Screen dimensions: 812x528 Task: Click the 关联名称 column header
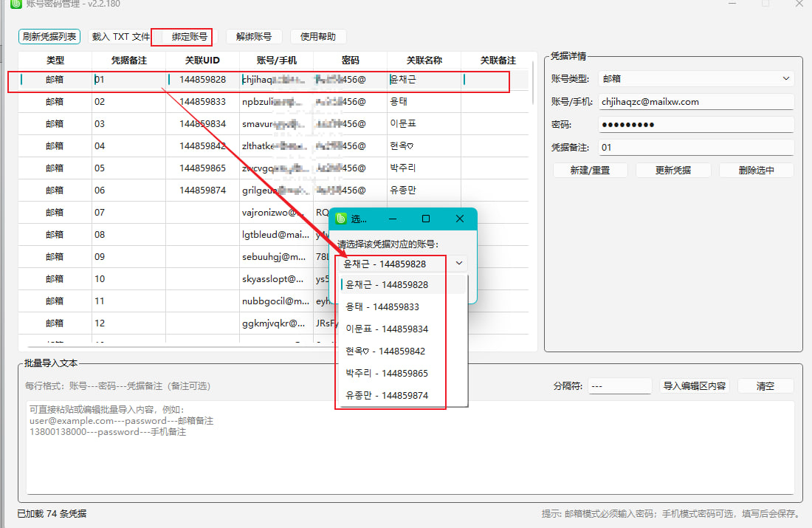[424, 60]
